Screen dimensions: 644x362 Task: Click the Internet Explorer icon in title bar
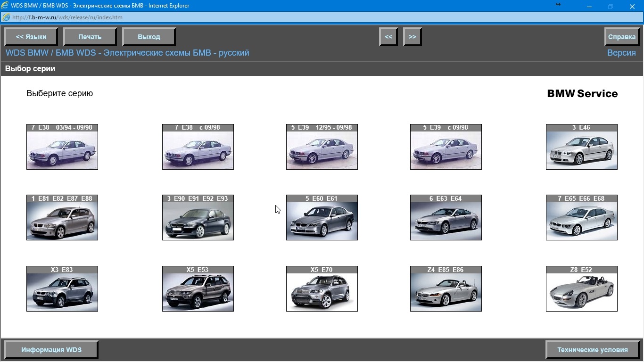click(x=6, y=6)
